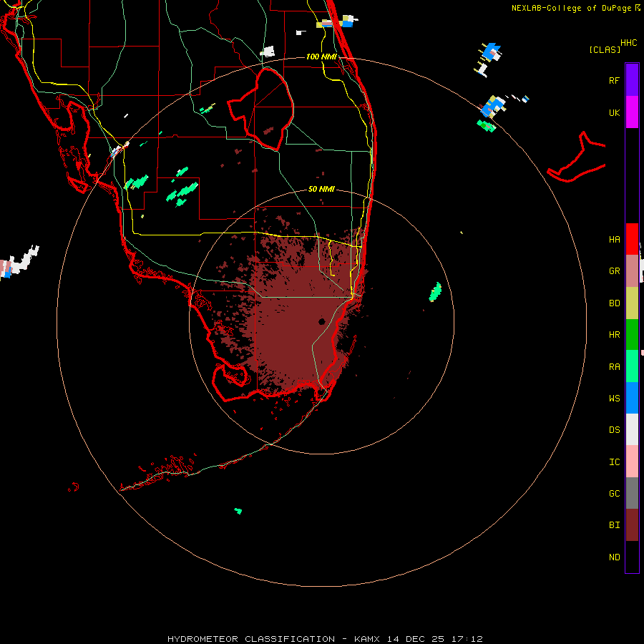
Task: Pick the light green RA legend swatch
Action: (632, 366)
